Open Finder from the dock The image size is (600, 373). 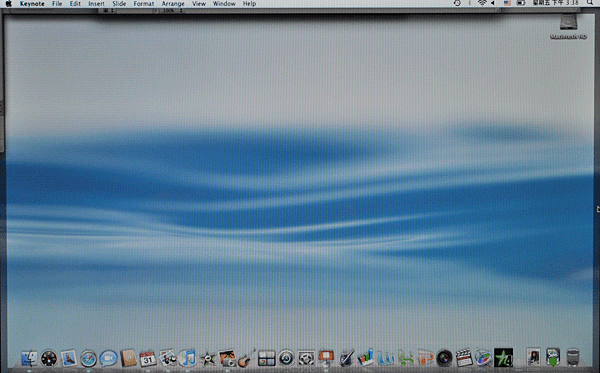click(29, 358)
